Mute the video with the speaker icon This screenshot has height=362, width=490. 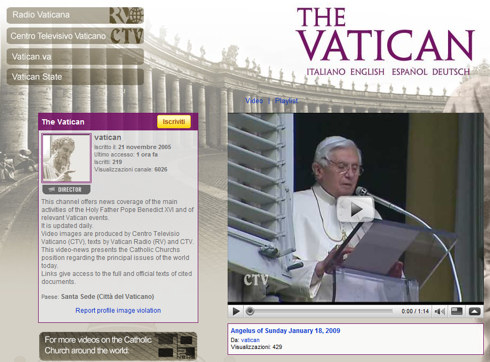pyautogui.click(x=440, y=311)
